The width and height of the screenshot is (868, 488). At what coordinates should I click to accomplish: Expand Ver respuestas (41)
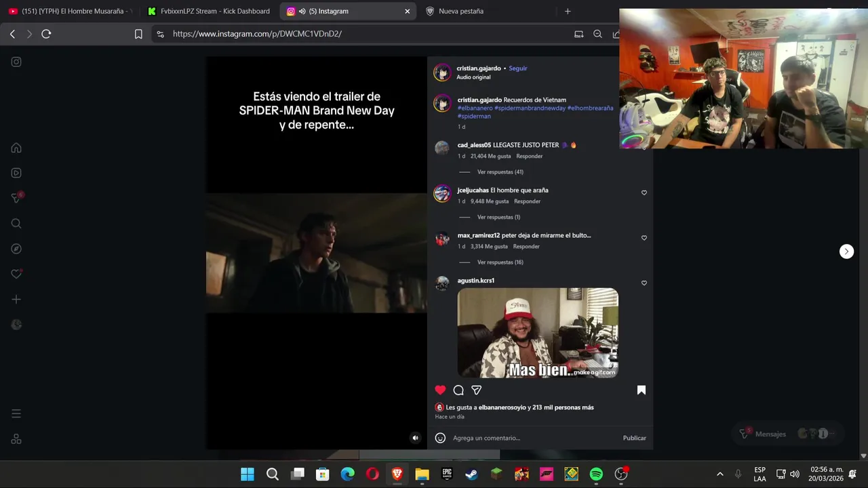pyautogui.click(x=500, y=172)
